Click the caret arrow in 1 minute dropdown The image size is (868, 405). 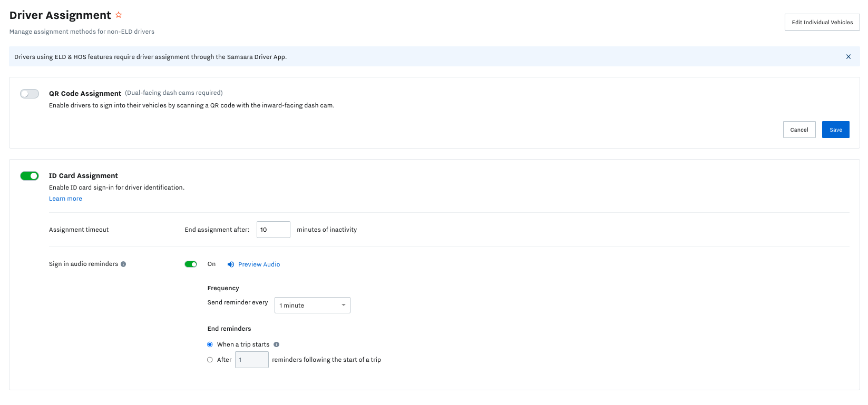(343, 305)
